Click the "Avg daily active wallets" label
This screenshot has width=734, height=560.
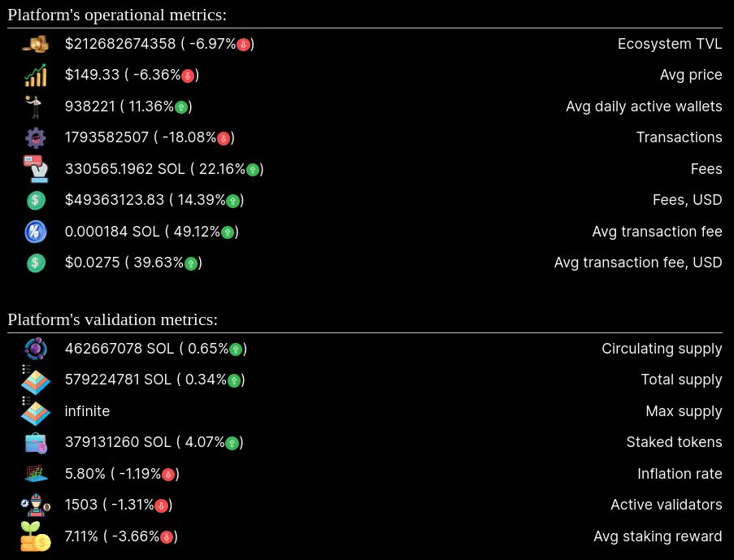644,106
